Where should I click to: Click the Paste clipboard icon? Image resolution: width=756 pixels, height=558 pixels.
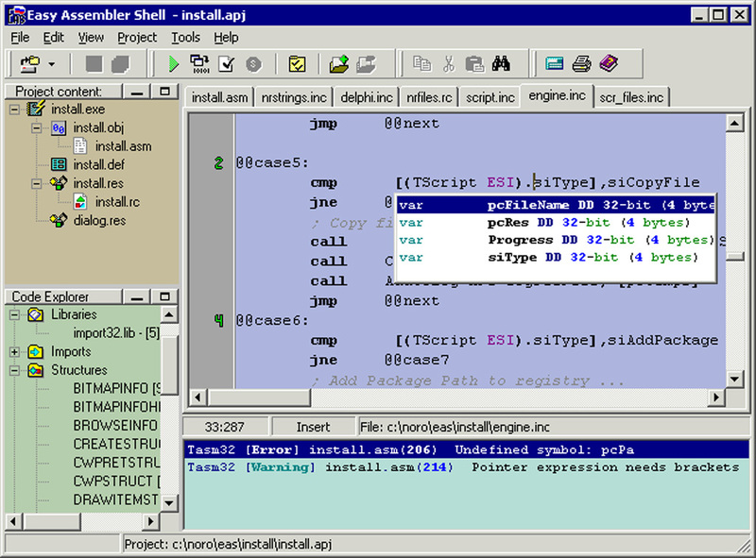click(475, 63)
